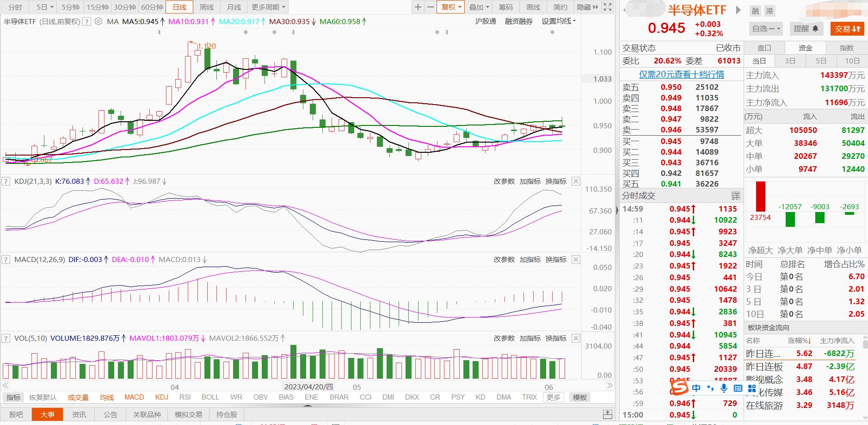The image size is (868, 425).
Task: Toggle the MACD indicator in bottom bar
Action: pos(134,397)
